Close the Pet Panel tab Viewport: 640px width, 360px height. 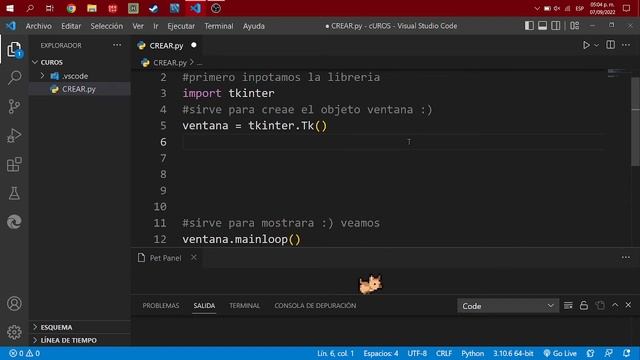tap(194, 258)
